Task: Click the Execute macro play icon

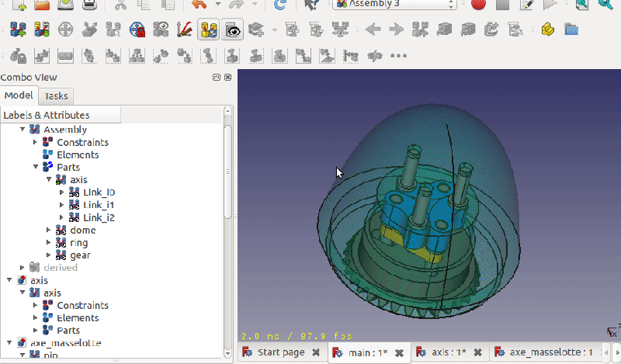Action: [550, 5]
